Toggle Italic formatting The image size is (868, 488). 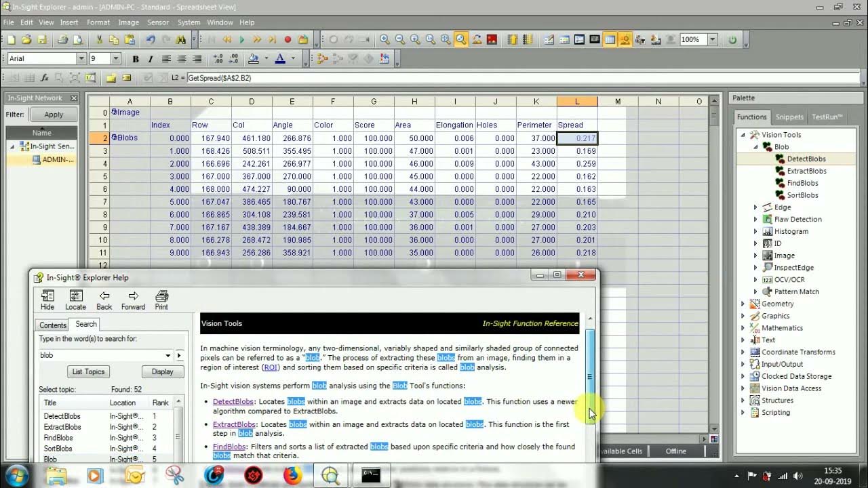tap(151, 59)
